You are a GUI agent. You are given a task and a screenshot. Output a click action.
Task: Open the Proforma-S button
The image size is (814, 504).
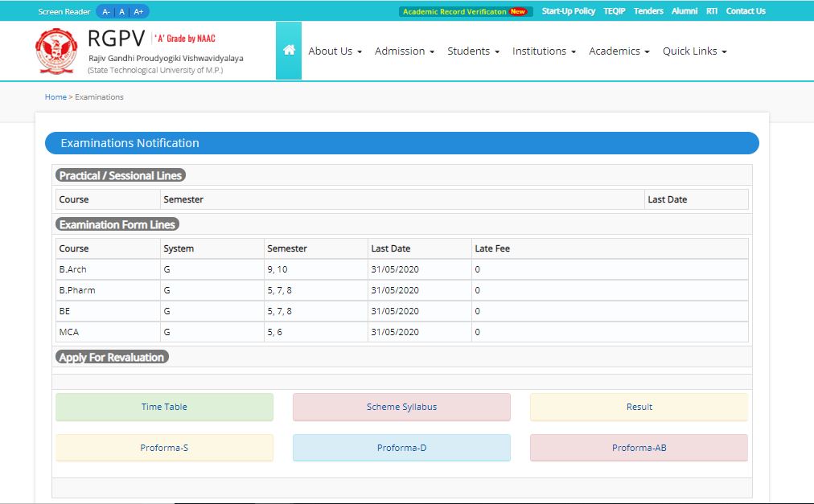pyautogui.click(x=164, y=448)
